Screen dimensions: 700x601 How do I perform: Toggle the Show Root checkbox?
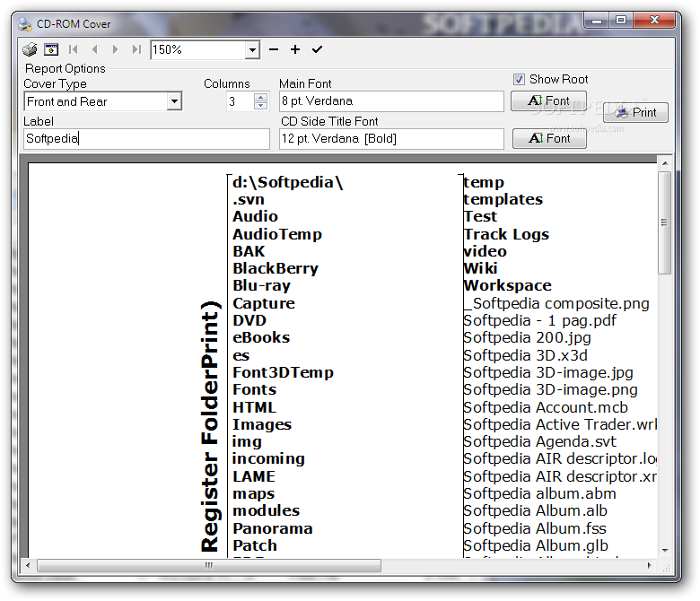[519, 80]
